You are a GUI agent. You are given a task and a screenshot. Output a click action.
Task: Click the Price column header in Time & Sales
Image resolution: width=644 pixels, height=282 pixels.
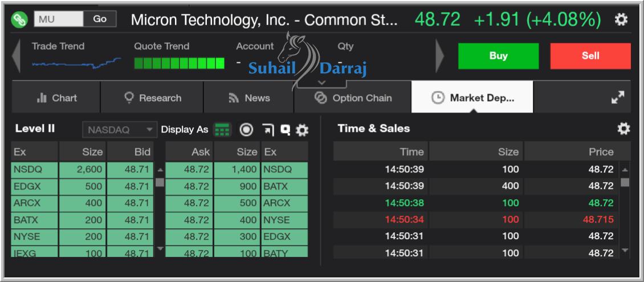pos(577,151)
